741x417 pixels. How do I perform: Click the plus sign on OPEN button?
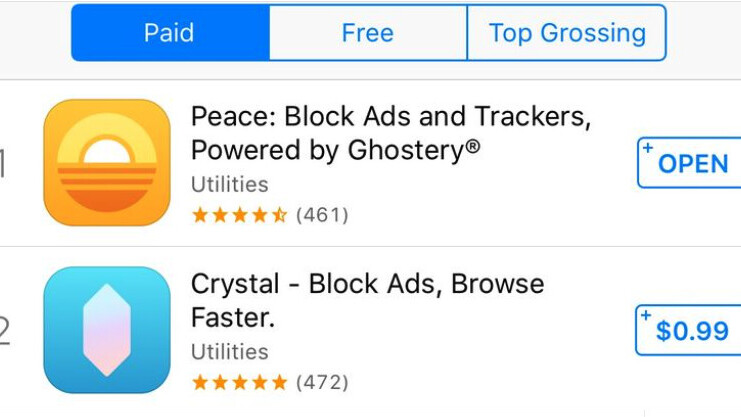pos(648,149)
